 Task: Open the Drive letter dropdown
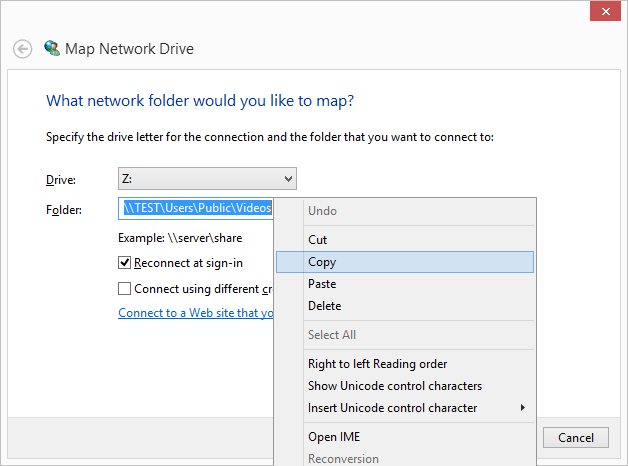tap(207, 179)
